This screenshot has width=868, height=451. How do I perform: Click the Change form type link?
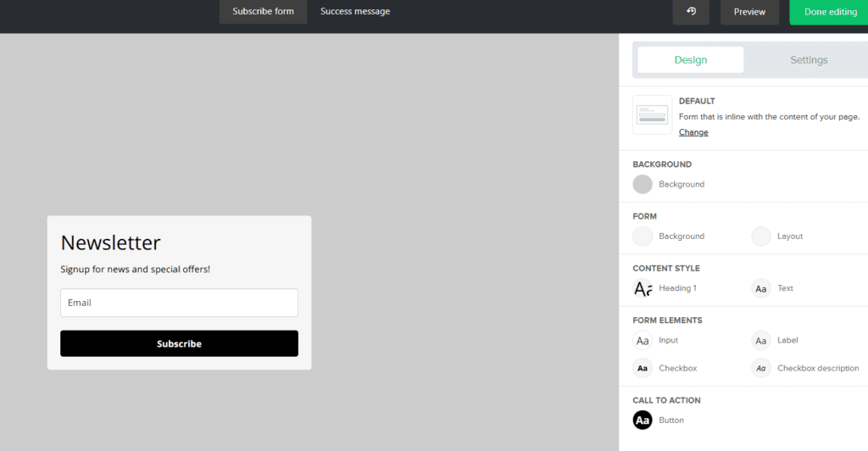point(693,132)
